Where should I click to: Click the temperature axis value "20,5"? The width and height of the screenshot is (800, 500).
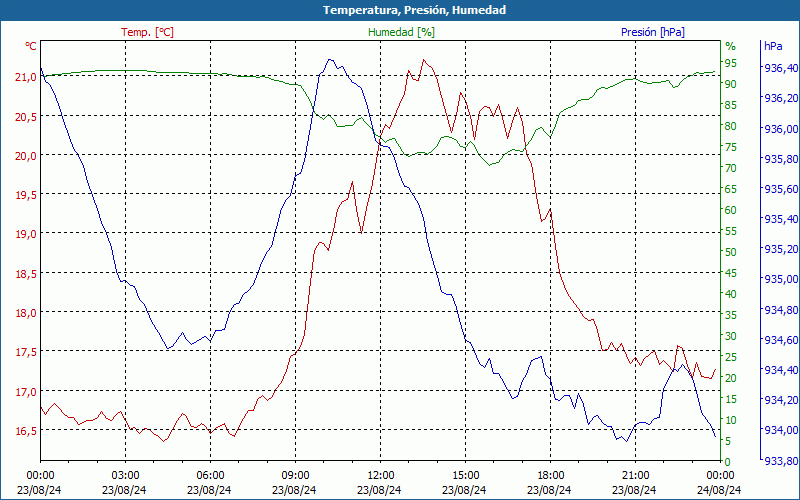pos(25,116)
